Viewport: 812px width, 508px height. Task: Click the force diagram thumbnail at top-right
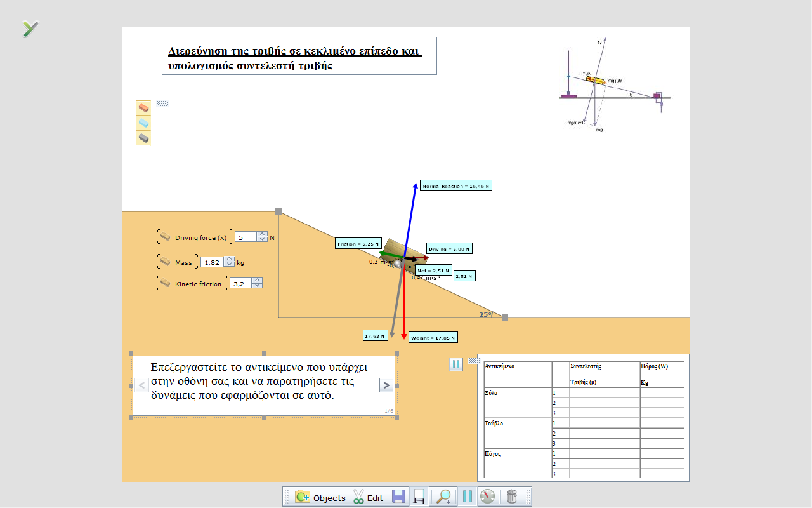[615, 85]
